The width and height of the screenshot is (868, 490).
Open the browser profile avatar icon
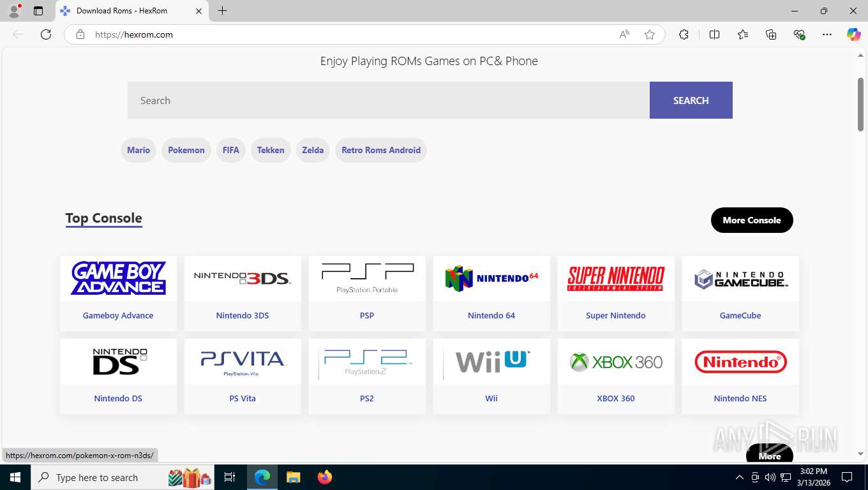(14, 11)
